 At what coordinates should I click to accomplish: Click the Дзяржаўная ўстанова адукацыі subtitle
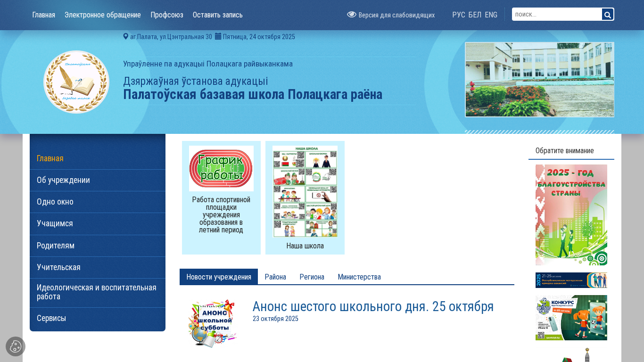click(196, 81)
